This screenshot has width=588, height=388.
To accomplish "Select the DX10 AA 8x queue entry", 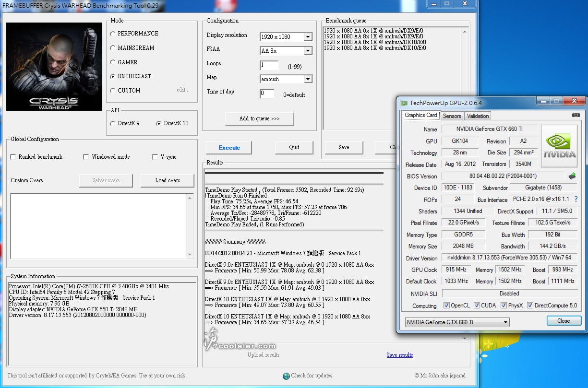I will click(x=375, y=48).
